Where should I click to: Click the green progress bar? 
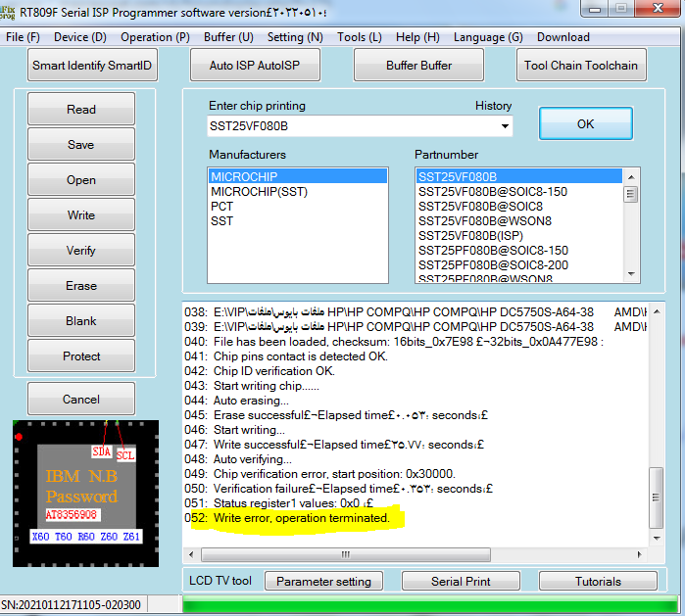(430, 606)
